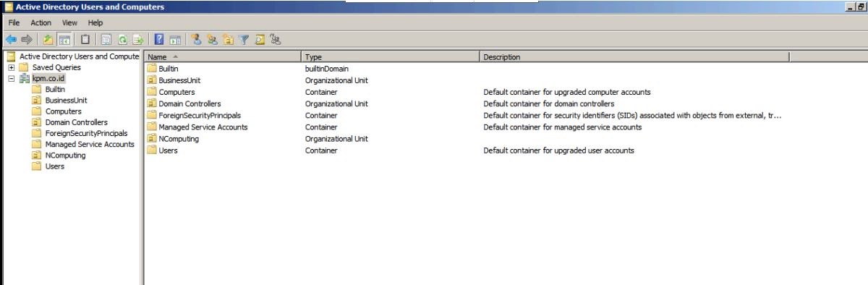The image size is (868, 285).
Task: Open the Action menu
Action: (41, 23)
